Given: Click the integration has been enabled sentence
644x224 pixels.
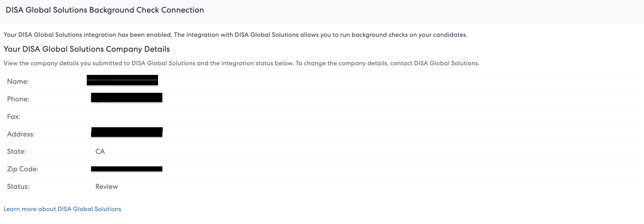Looking at the screenshot, I should point(236,35).
